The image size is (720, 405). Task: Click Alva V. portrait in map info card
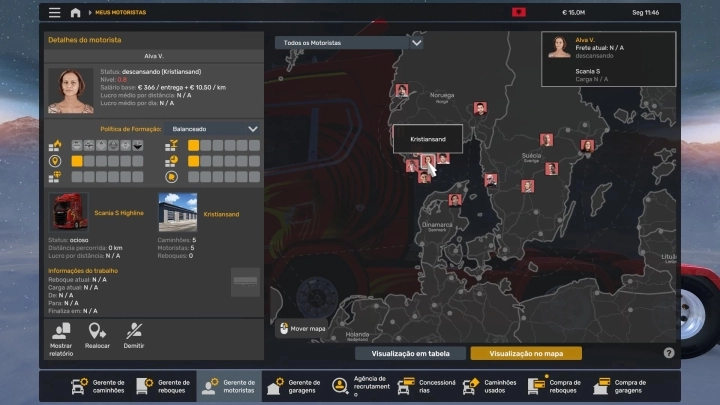click(x=559, y=46)
